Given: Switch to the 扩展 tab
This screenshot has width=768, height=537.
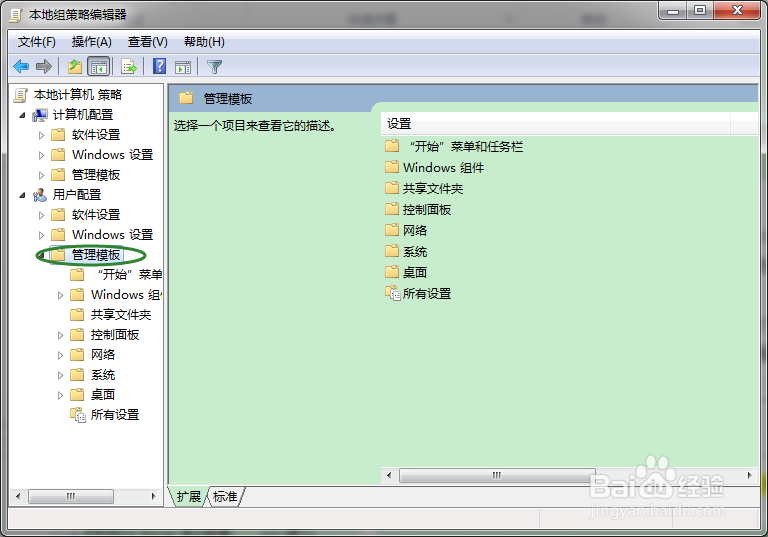Looking at the screenshot, I should point(189,497).
